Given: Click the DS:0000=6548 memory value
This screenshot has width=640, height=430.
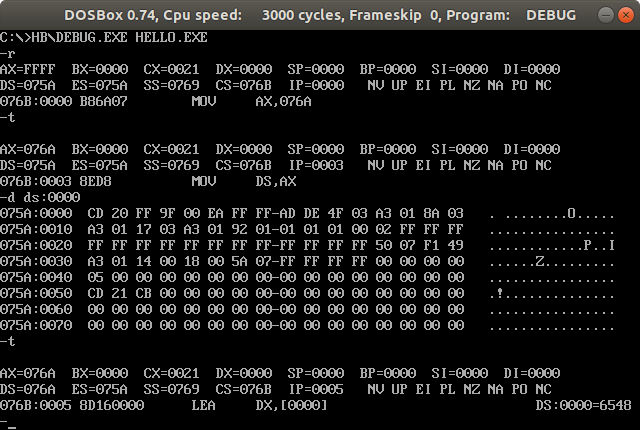Looking at the screenshot, I should (x=584, y=405).
